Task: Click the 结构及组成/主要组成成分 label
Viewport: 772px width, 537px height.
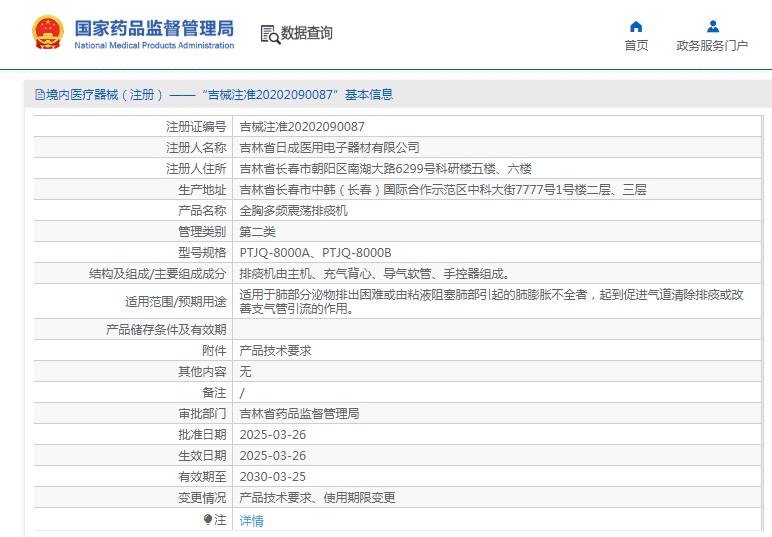Action: coord(158,274)
